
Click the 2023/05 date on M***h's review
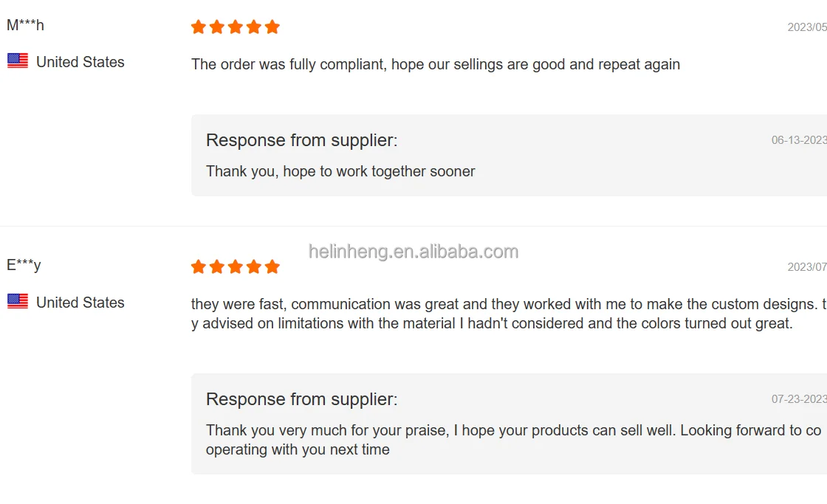(x=807, y=27)
